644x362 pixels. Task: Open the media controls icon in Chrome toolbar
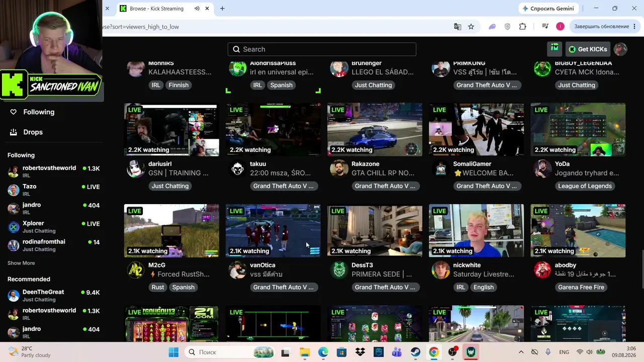[x=545, y=27]
